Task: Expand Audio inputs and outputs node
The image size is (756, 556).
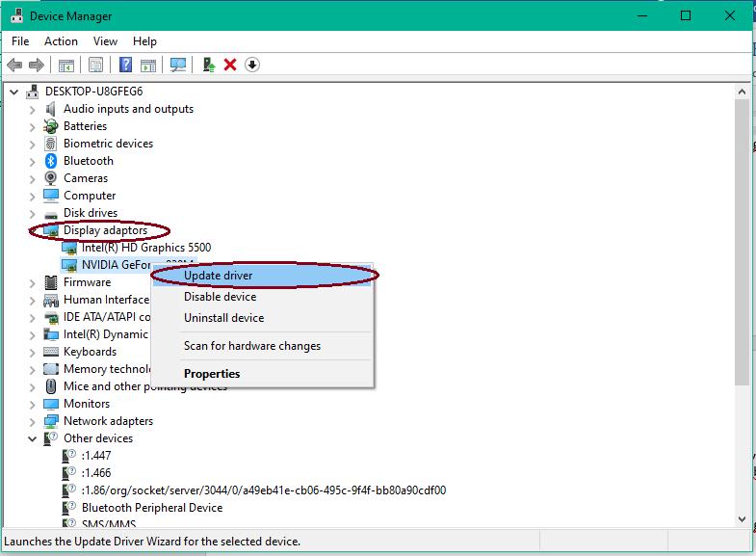Action: coord(32,110)
